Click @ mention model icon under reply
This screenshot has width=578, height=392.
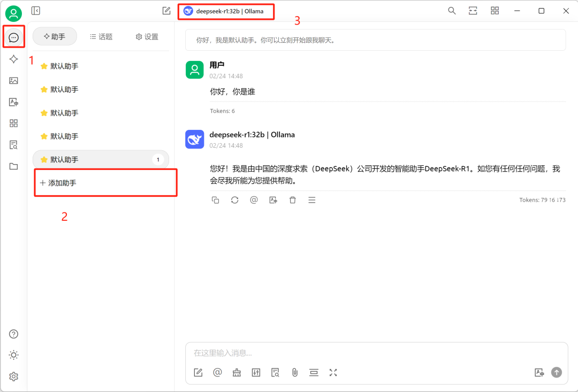(254, 200)
